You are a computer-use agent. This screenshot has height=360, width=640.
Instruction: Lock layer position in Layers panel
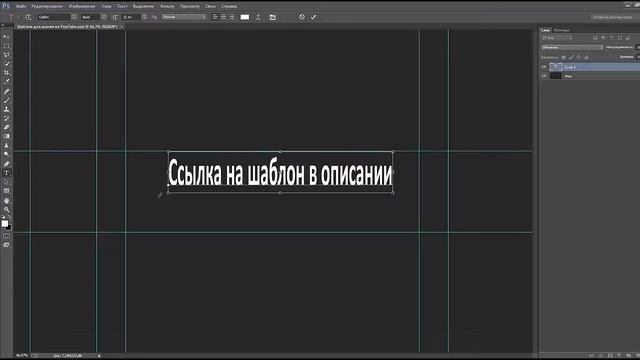(x=579, y=57)
